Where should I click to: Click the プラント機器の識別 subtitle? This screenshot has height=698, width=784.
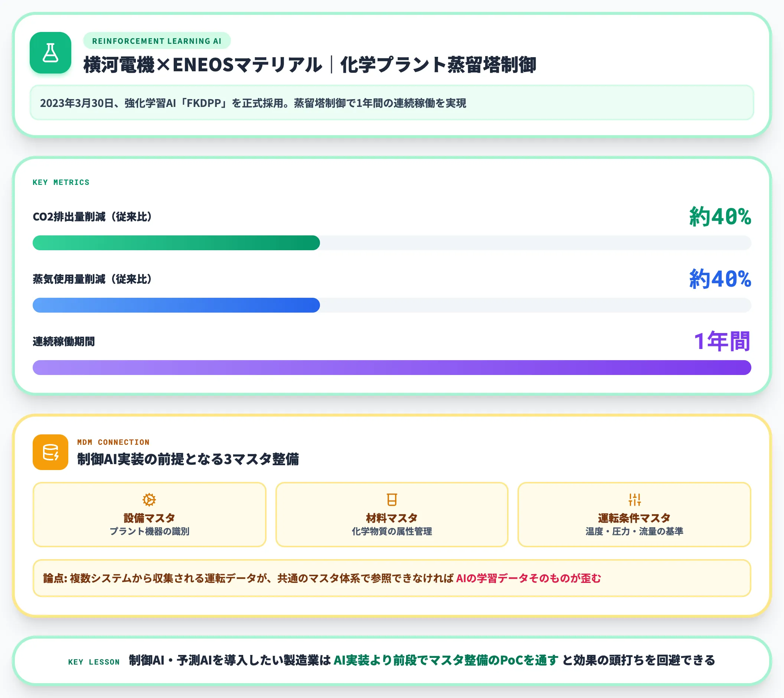pyautogui.click(x=149, y=531)
